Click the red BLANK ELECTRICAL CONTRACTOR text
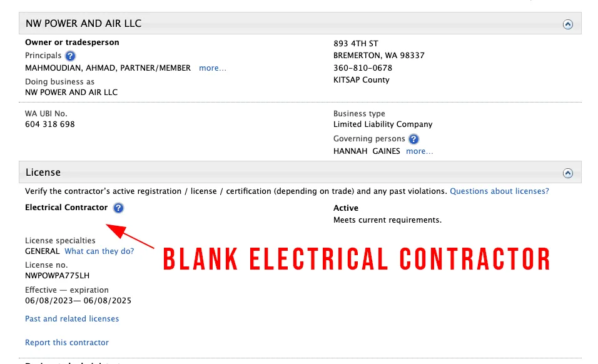Screen dimensions: 598x364 [357, 259]
